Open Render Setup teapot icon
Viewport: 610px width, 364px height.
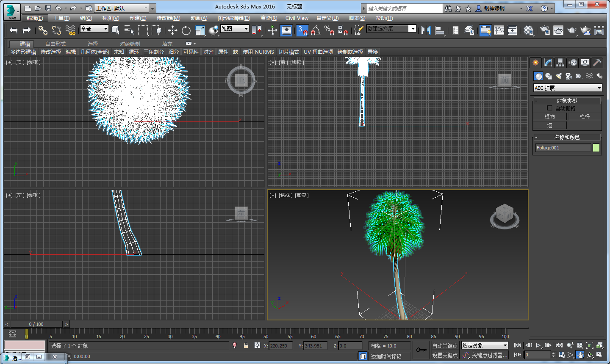(x=545, y=30)
